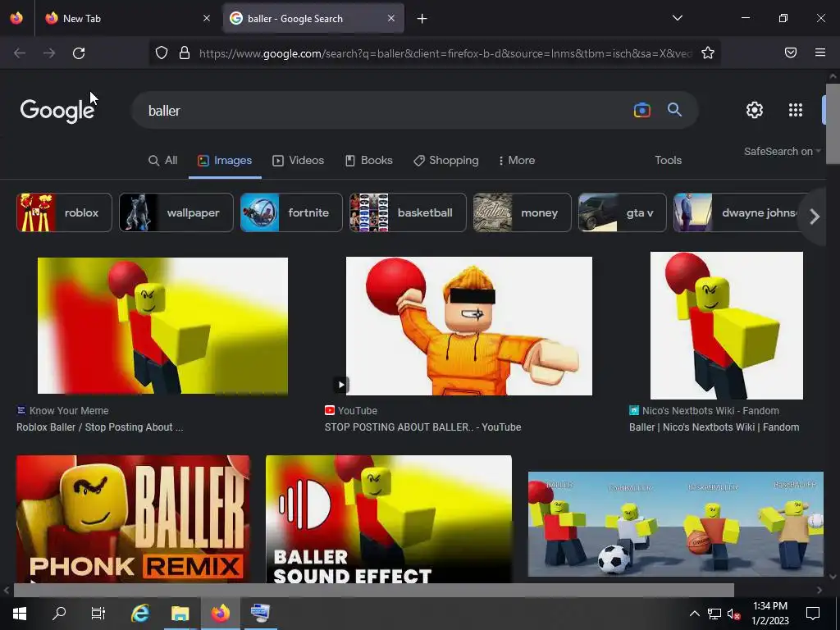Open the Books search tab

[368, 160]
